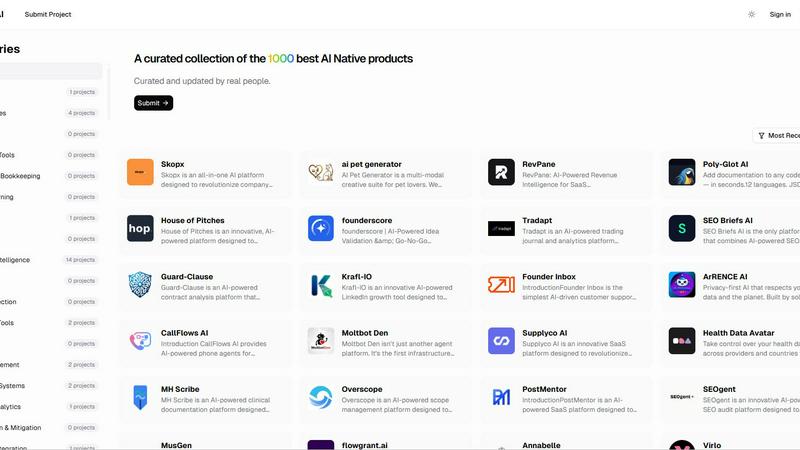Select the SEOgent logo icon

point(682,397)
